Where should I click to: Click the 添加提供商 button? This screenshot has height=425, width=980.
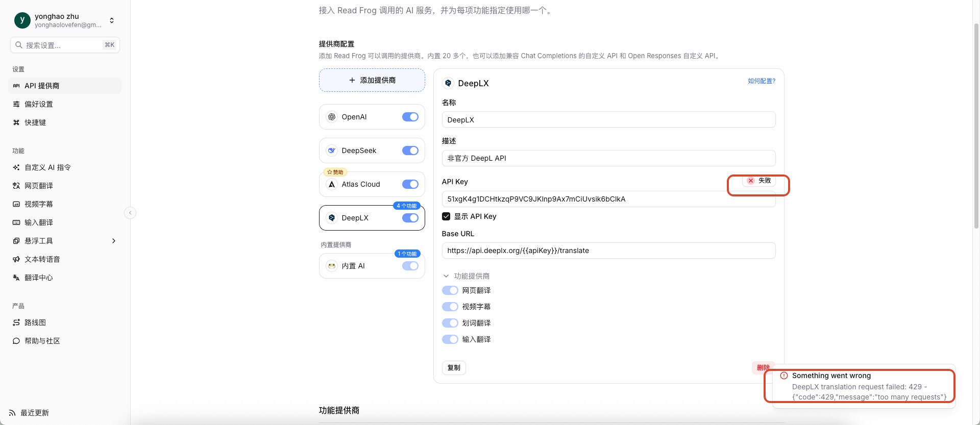tap(372, 80)
